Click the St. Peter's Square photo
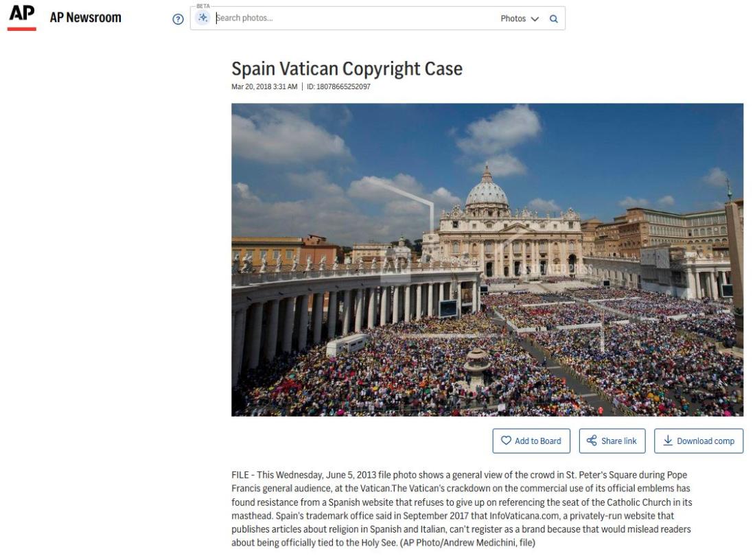 (487, 259)
